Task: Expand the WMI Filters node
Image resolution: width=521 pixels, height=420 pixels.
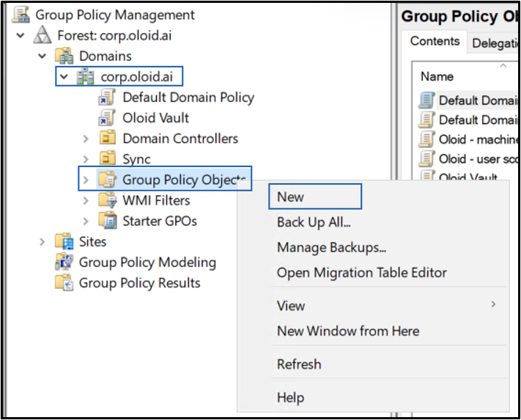Action: (86, 200)
